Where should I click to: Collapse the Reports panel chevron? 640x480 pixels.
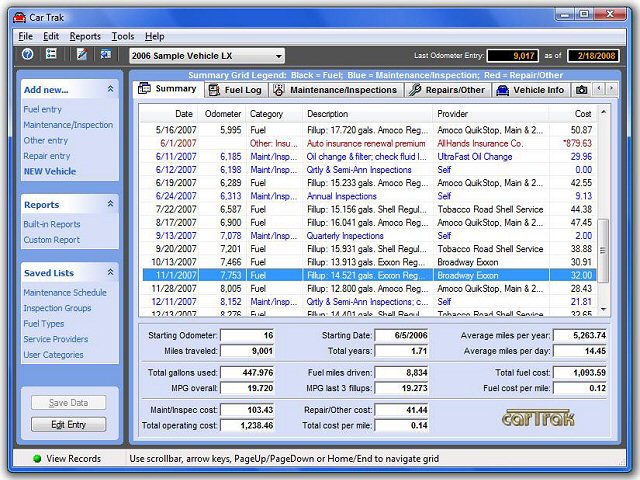coord(110,204)
